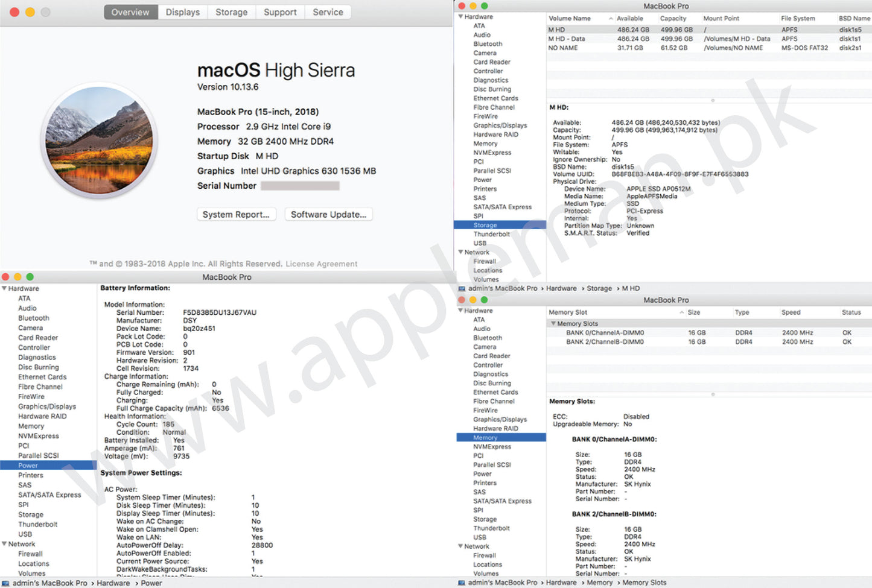The width and height of the screenshot is (872, 588).
Task: Select NVMExpress in the Storage window sidebar
Action: pyautogui.click(x=492, y=153)
